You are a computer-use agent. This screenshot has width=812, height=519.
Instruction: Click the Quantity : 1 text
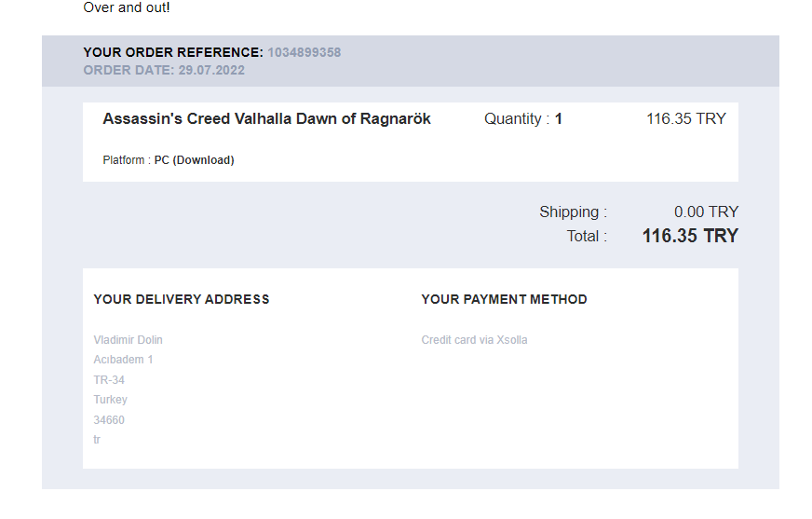[x=523, y=119]
